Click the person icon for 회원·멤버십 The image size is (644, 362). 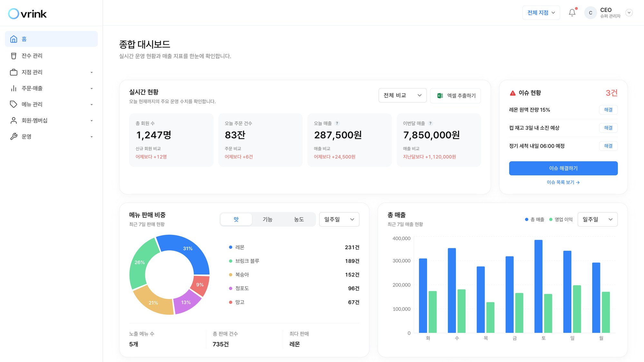pos(14,120)
